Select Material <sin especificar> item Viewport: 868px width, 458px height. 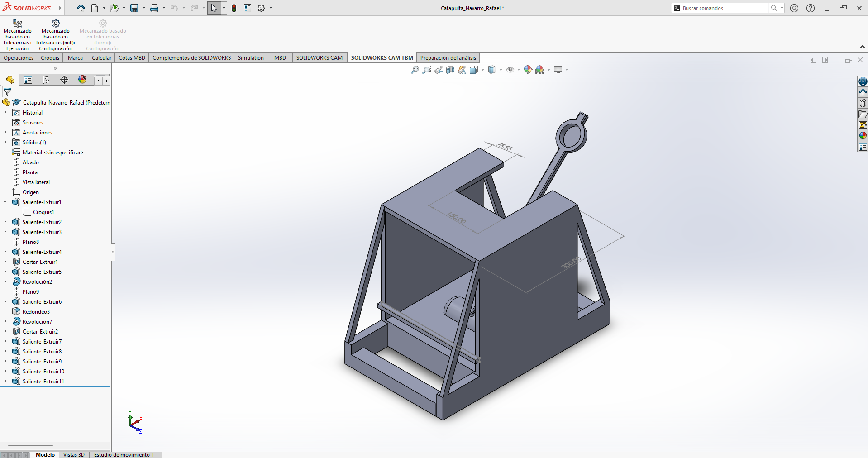coord(53,152)
